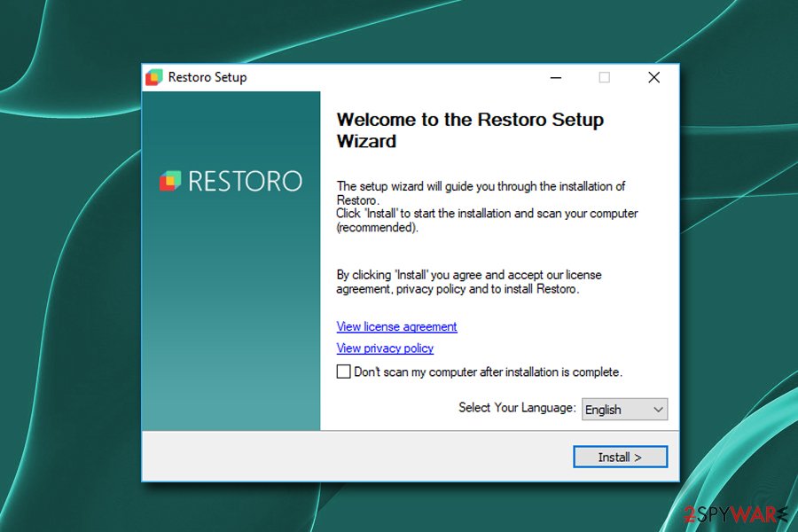Click the text "By clicking 'Install' you agree"

[x=408, y=275]
